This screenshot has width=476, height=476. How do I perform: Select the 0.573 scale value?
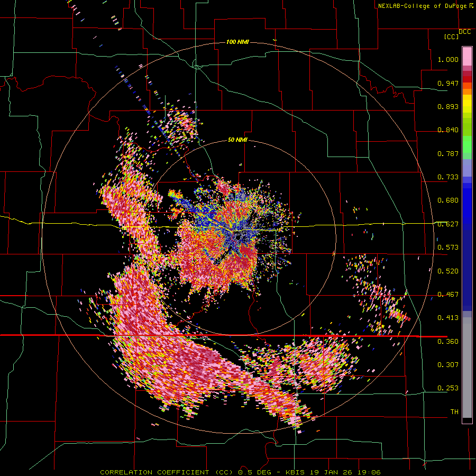pos(448,248)
